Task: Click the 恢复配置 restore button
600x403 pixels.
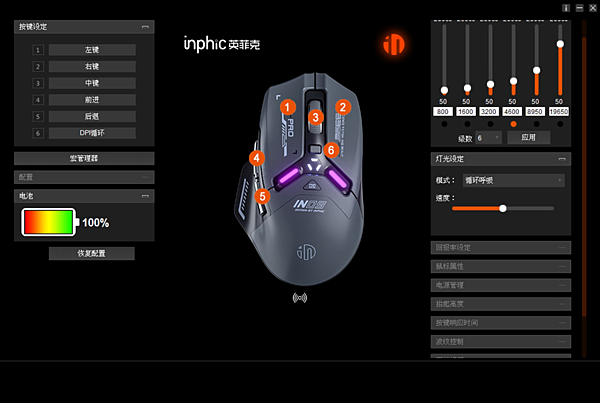Action: pyautogui.click(x=91, y=253)
